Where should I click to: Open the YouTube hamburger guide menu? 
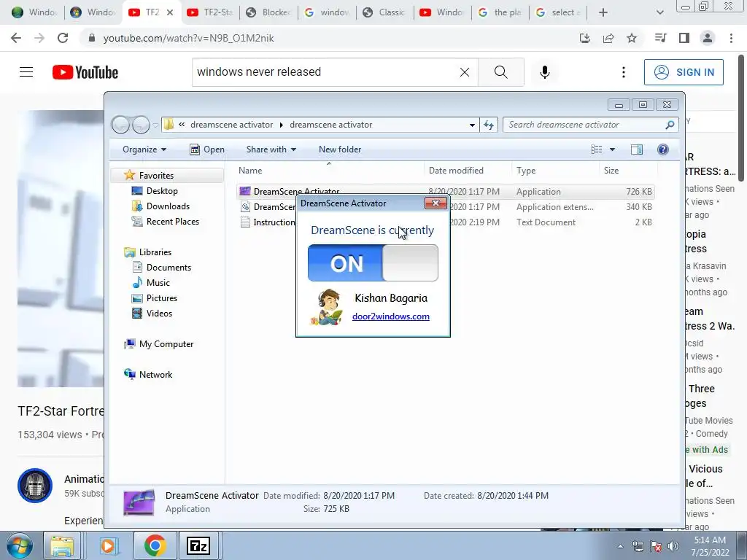point(26,72)
